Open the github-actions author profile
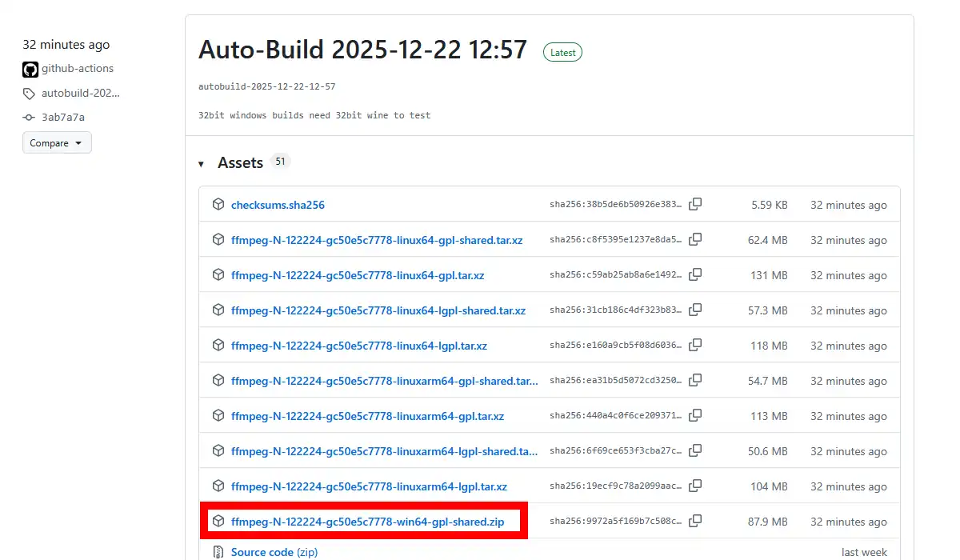This screenshot has width=960, height=560. point(78,69)
